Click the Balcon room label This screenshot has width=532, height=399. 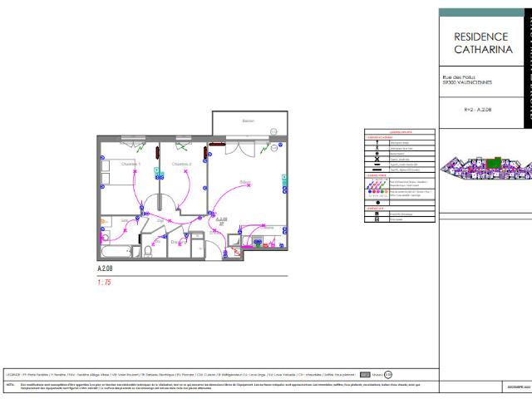click(x=249, y=121)
